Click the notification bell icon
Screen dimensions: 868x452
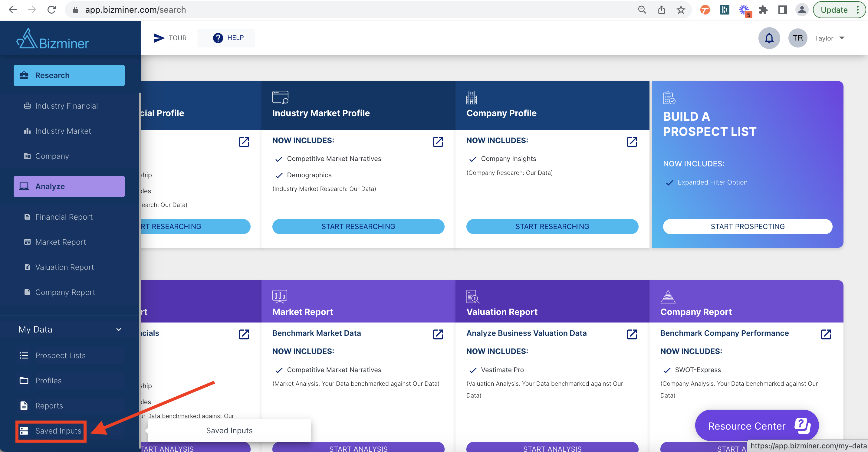point(769,38)
